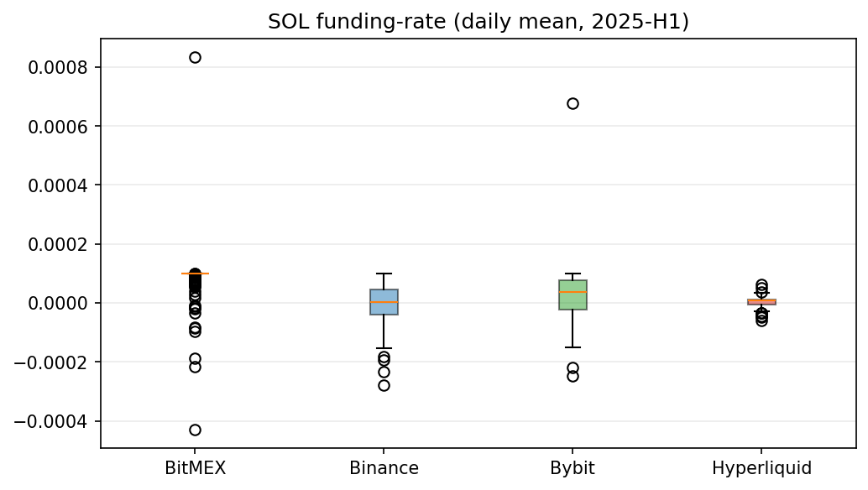Click the 0.0008 y-axis tick label
This screenshot has height=490, width=868.
[60, 67]
